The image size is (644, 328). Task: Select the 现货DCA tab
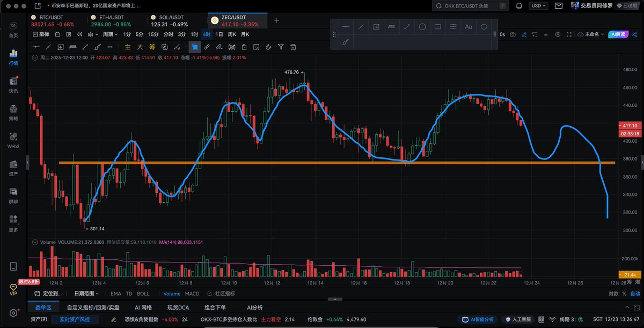[x=178, y=308]
